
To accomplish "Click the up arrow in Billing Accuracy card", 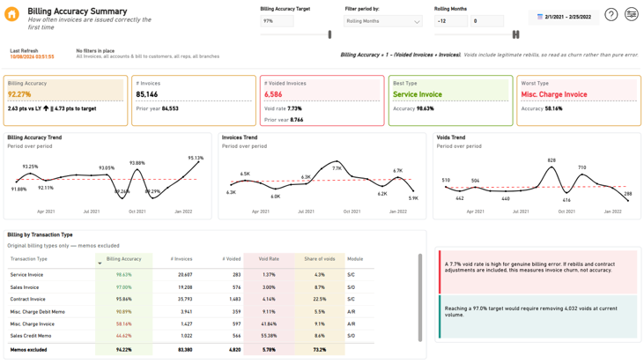I will pos(46,108).
